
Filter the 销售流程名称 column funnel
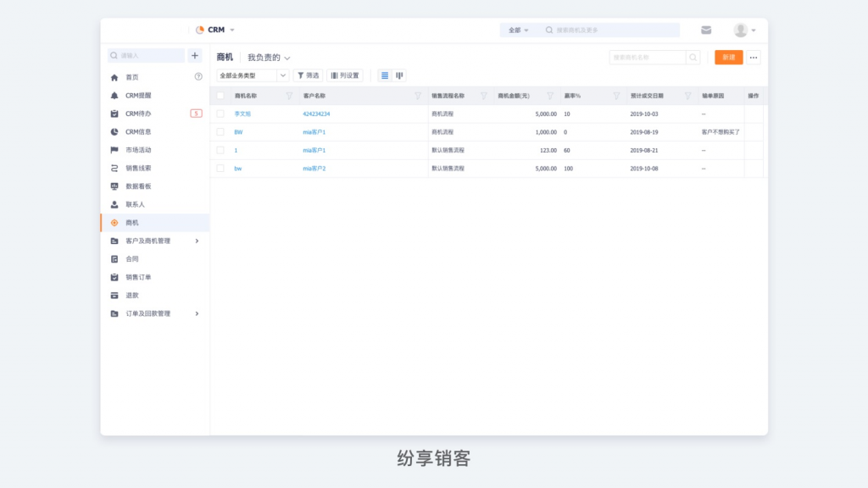coord(484,96)
